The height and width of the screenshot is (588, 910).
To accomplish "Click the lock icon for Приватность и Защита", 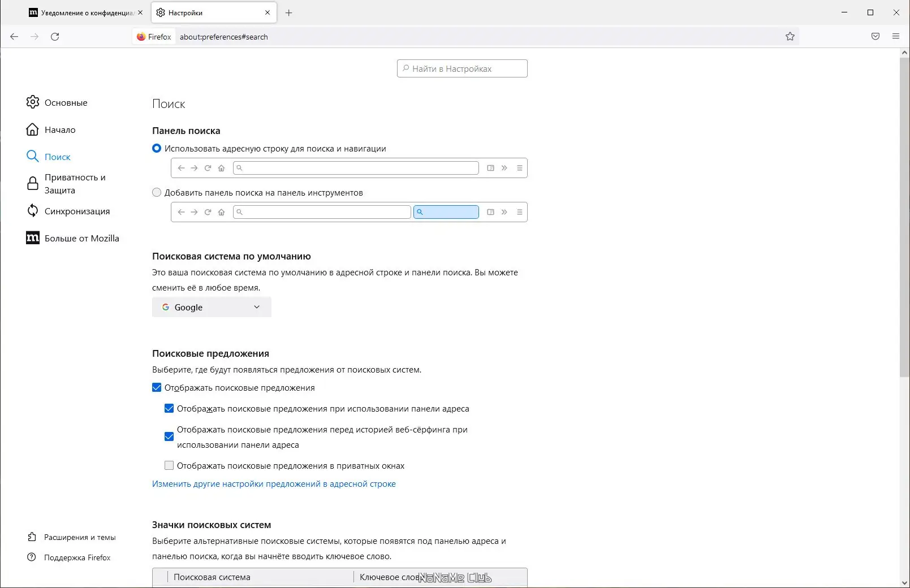I will [33, 184].
